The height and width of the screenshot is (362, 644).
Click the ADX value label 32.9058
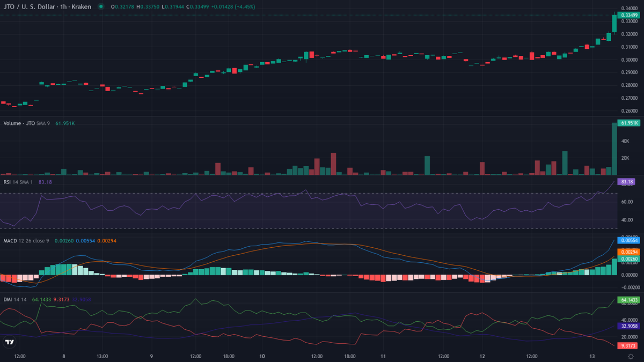point(628,326)
